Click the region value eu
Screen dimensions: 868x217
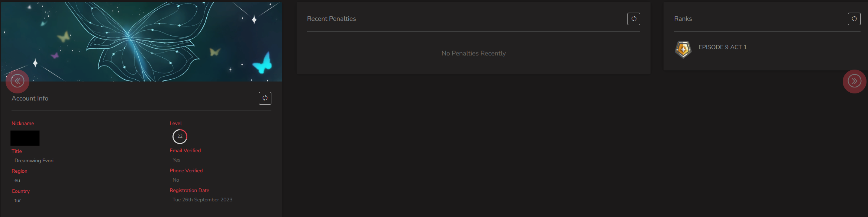[x=17, y=181]
